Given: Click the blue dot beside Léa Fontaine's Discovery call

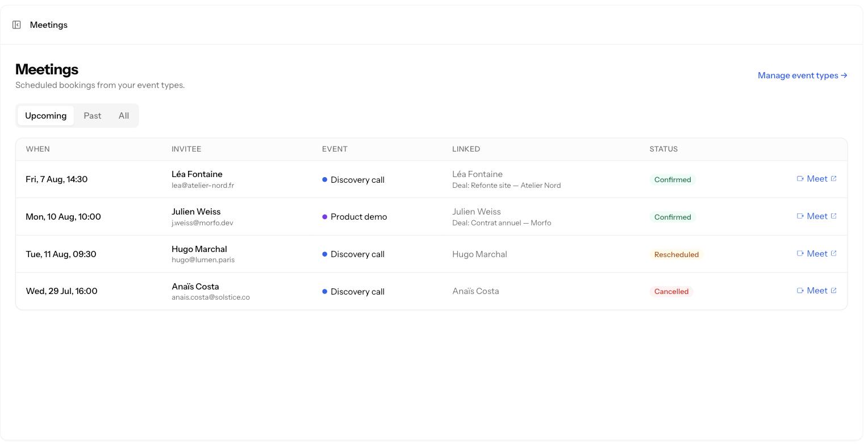Looking at the screenshot, I should click(x=325, y=179).
